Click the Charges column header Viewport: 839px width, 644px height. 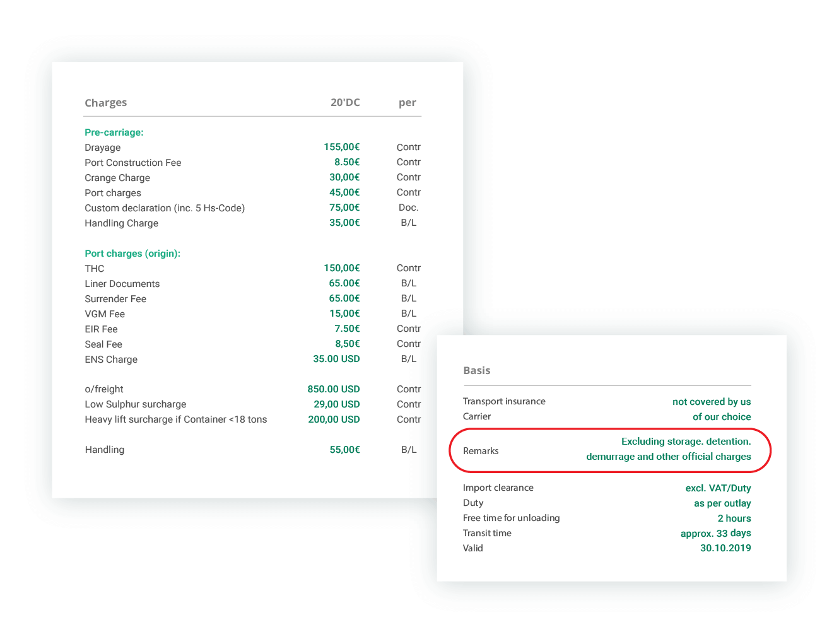[105, 103]
